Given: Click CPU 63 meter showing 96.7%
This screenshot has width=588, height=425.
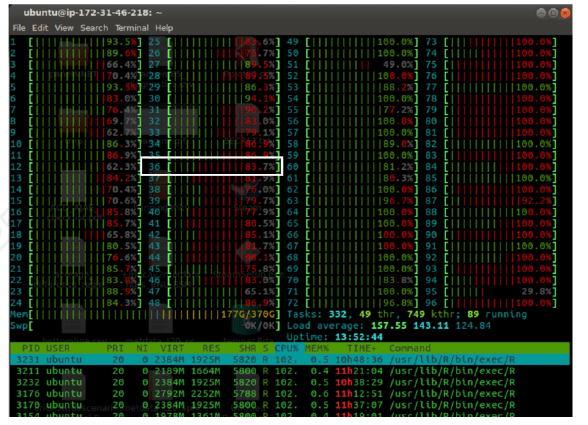Looking at the screenshot, I should 353,201.
